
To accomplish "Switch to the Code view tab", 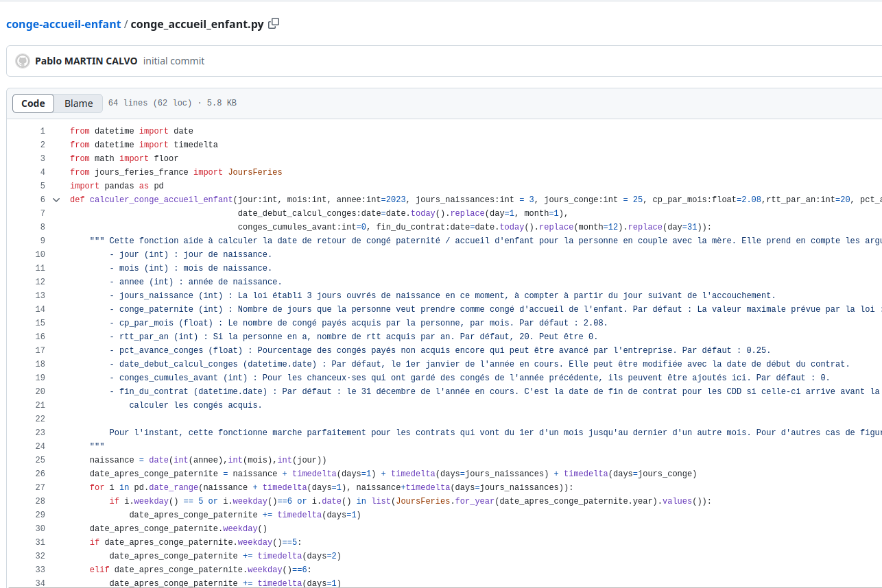I will click(x=33, y=103).
